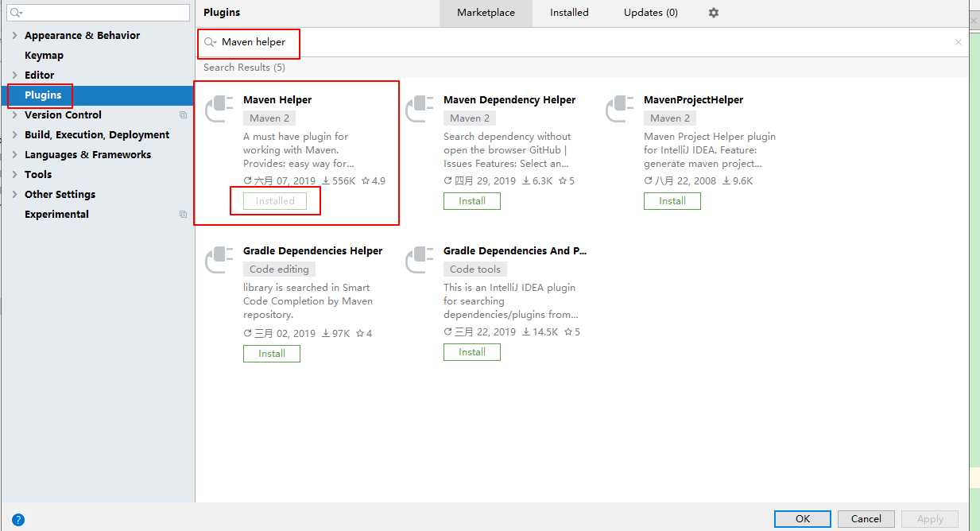Screen dimensions: 980x531
Task: Open the plugins settings gear menu
Action: pos(713,13)
